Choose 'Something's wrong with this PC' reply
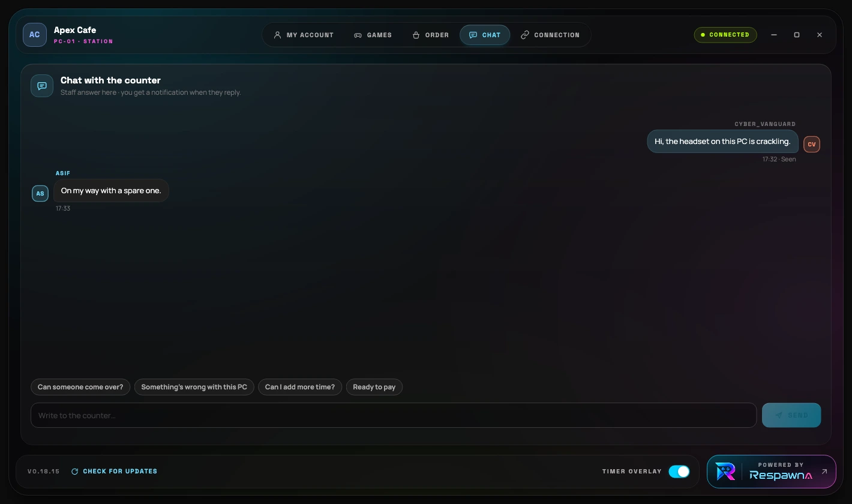Image resolution: width=852 pixels, height=504 pixels. pyautogui.click(x=194, y=387)
